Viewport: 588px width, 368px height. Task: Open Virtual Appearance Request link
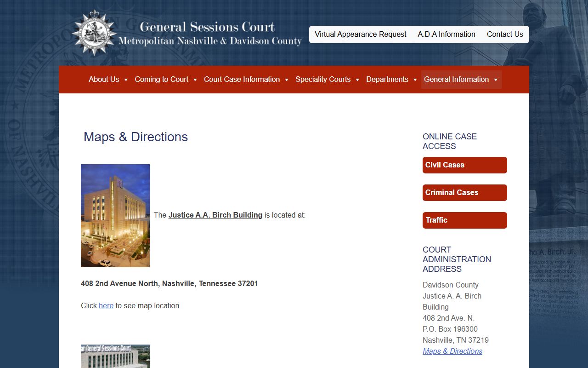pyautogui.click(x=361, y=34)
